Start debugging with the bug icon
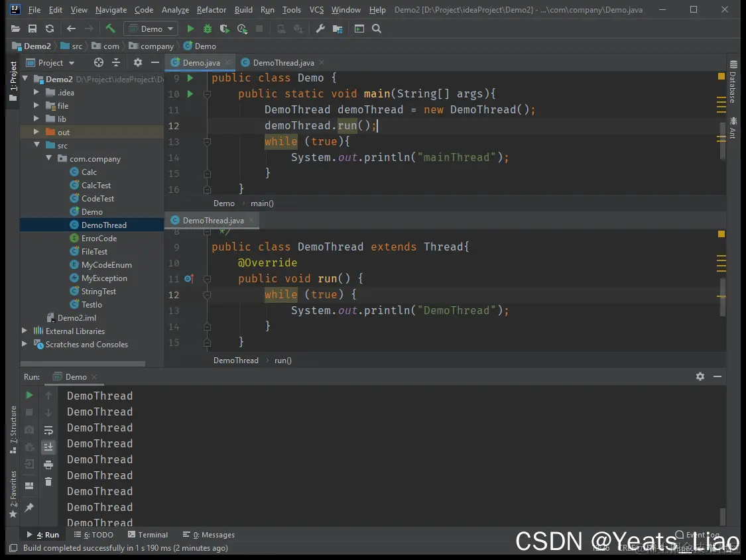 point(208,29)
